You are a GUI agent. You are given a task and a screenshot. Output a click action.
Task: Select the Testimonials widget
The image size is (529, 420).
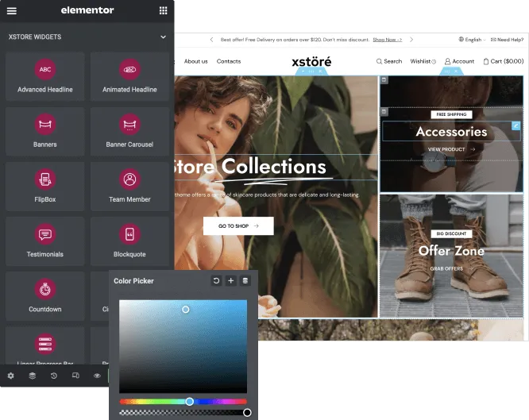click(44, 240)
